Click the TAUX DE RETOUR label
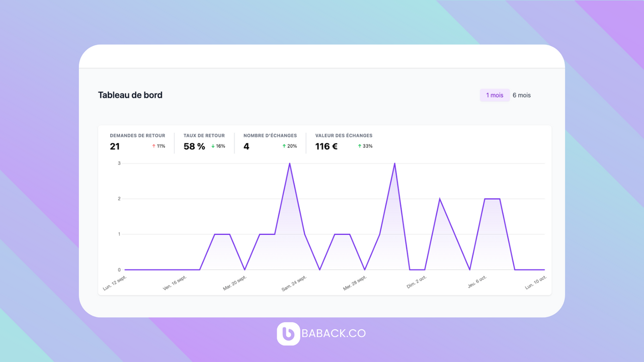Image resolution: width=644 pixels, height=362 pixels. (x=204, y=136)
